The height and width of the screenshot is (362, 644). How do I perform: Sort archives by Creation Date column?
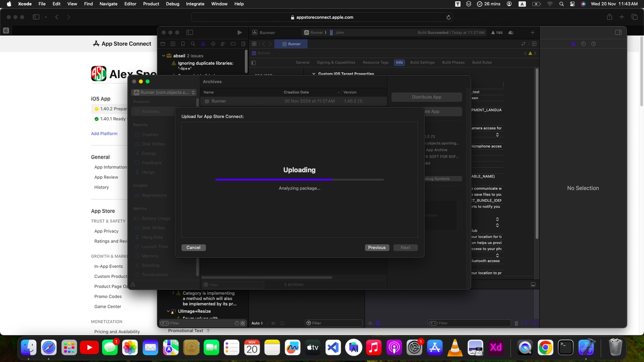(311, 92)
